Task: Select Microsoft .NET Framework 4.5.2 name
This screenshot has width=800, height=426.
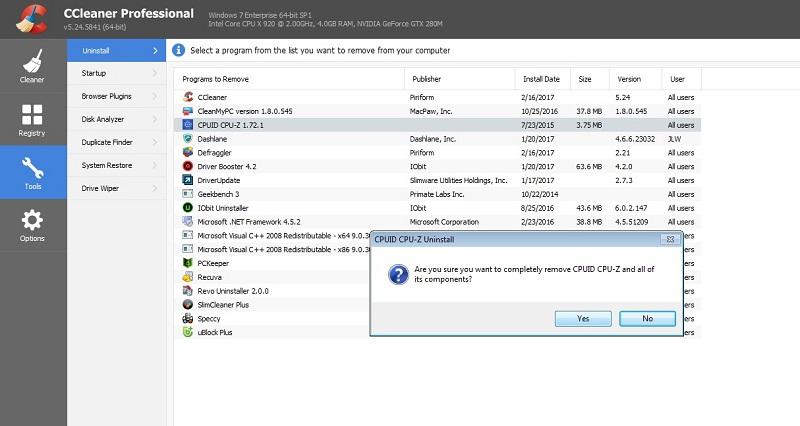Action: coord(249,222)
